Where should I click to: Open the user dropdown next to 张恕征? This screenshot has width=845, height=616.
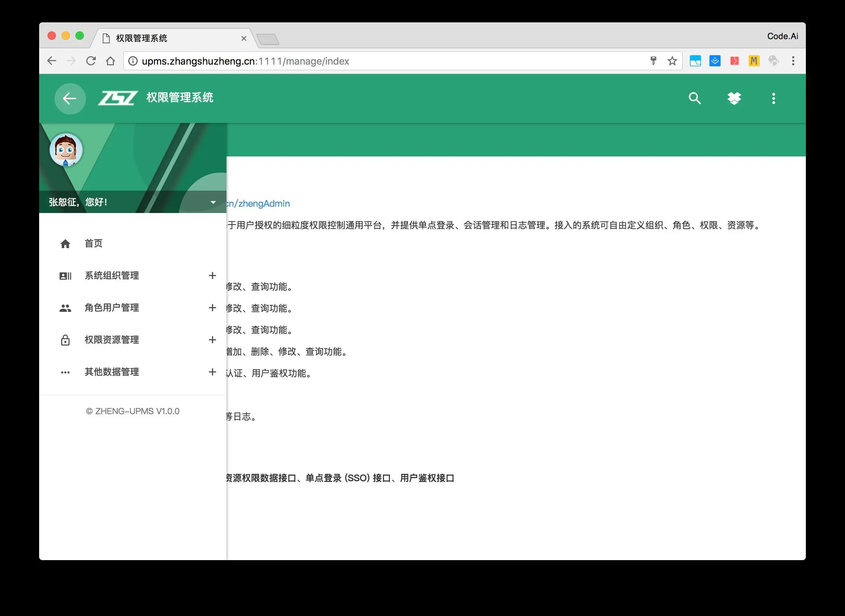pos(213,202)
